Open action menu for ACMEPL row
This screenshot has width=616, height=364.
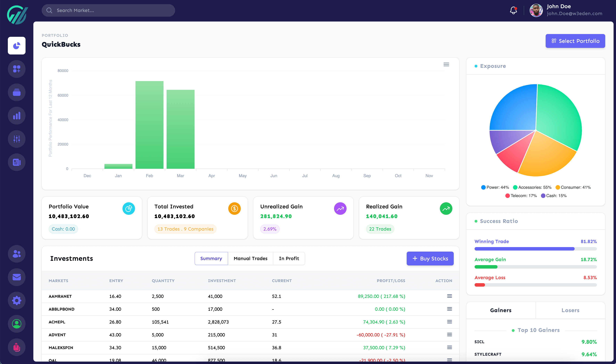pyautogui.click(x=449, y=321)
